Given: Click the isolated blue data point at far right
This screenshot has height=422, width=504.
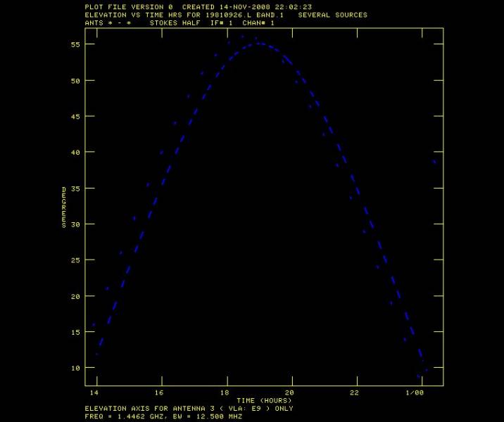Looking at the screenshot, I should 434,162.
